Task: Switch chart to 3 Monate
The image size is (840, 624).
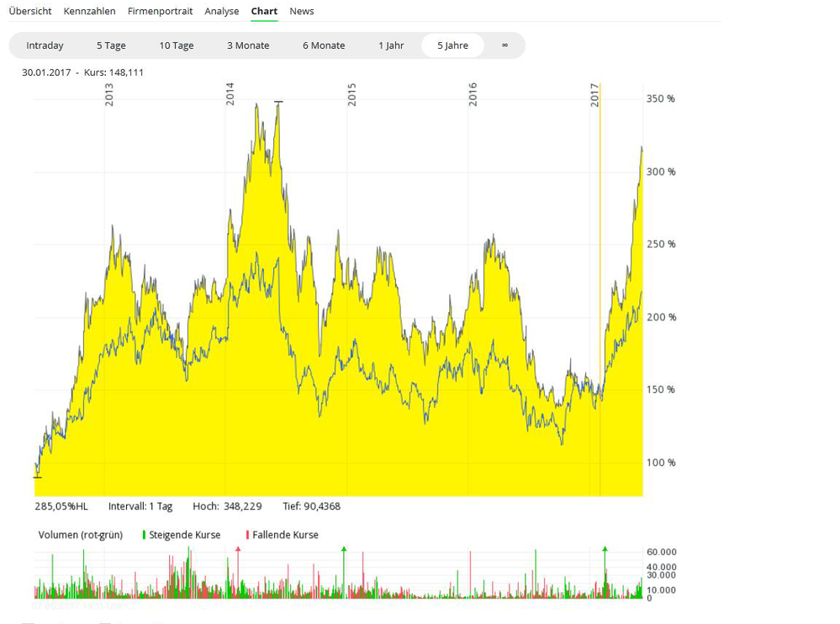Action: pyautogui.click(x=248, y=45)
